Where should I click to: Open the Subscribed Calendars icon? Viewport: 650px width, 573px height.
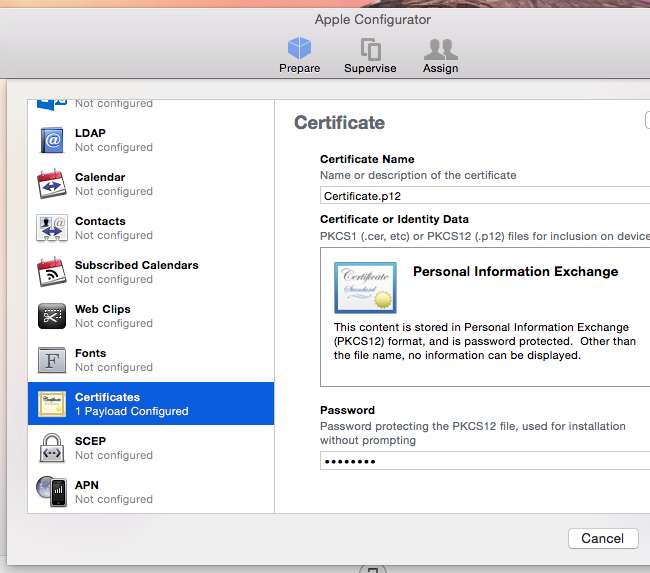(52, 272)
